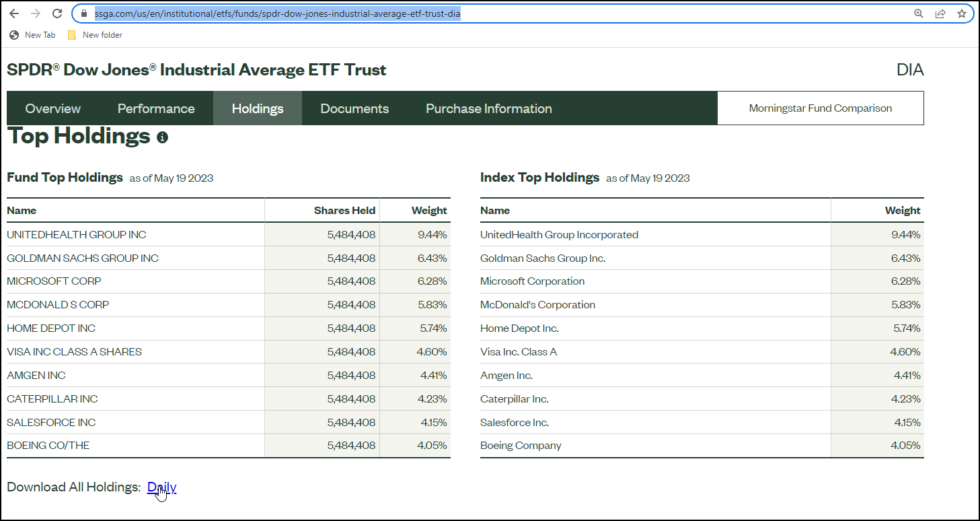980x521 pixels.
Task: Click McDonald's Corporation in index table
Action: click(537, 305)
